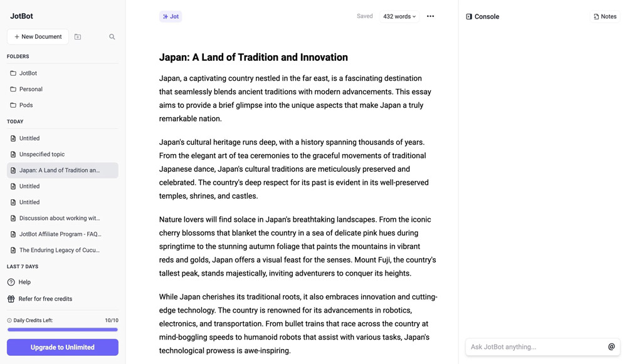Image resolution: width=627 pixels, height=364 pixels.
Task: Expand the JotBot folder
Action: [28, 73]
